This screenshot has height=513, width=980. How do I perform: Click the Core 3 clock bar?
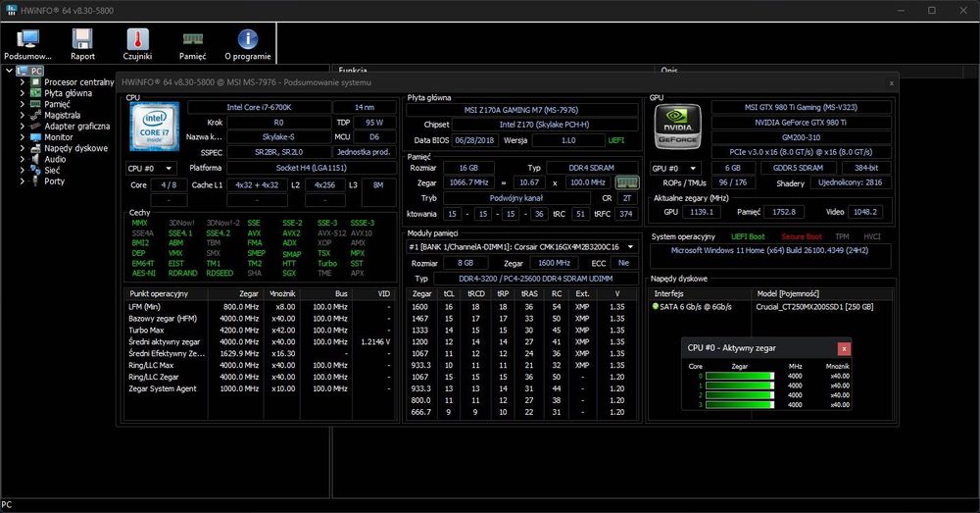click(x=740, y=405)
